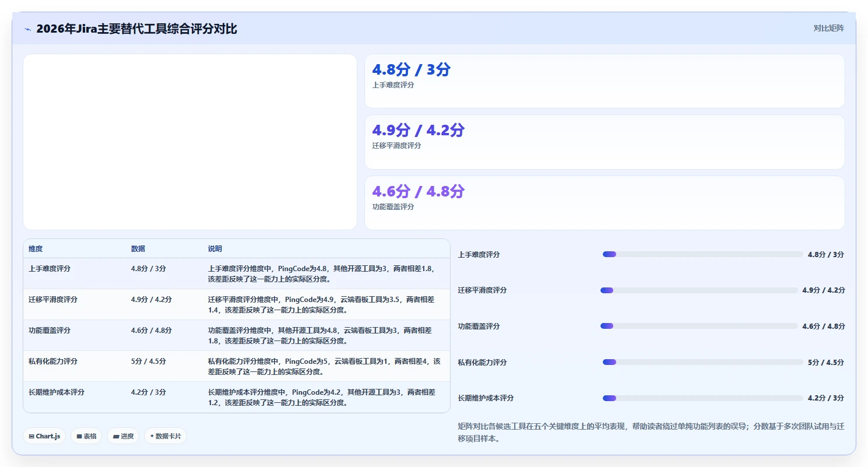
Task: Click the 功能覆盖评分 caption in third card
Action: 393,207
